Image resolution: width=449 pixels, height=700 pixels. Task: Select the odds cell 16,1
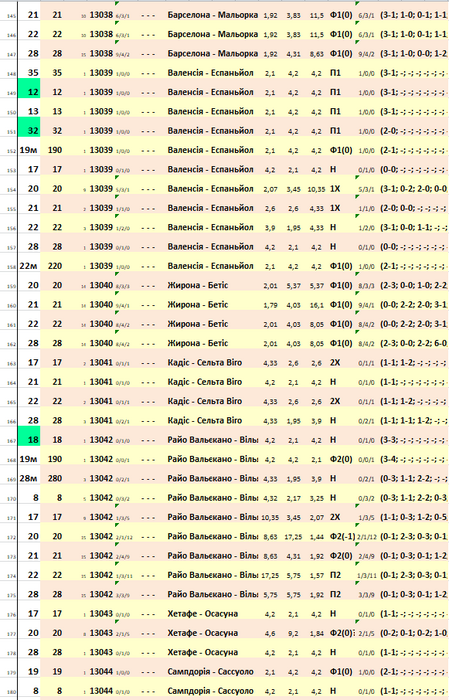[316, 305]
